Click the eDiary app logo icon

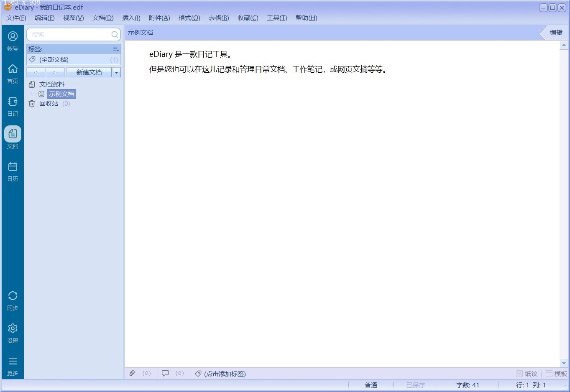pyautogui.click(x=8, y=7)
